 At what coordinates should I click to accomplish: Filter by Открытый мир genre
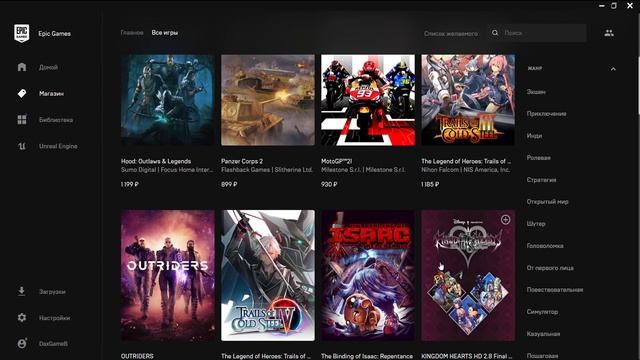point(547,202)
